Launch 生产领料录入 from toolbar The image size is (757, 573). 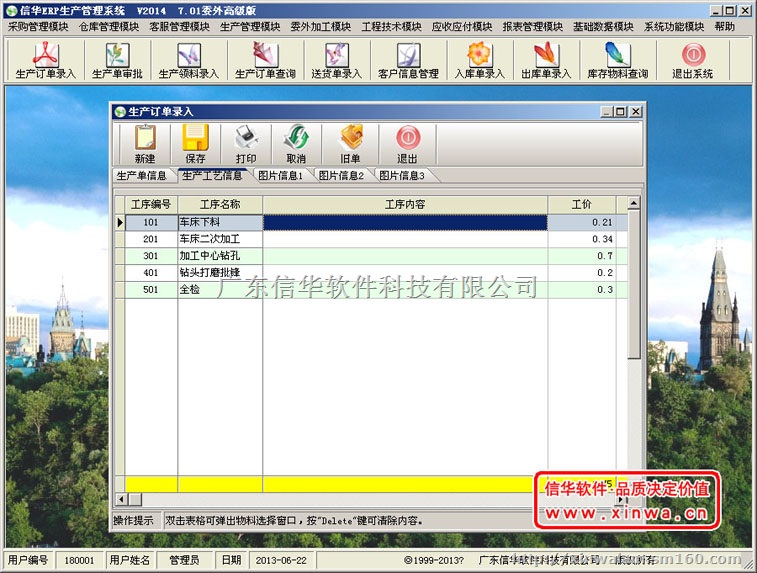coord(189,60)
